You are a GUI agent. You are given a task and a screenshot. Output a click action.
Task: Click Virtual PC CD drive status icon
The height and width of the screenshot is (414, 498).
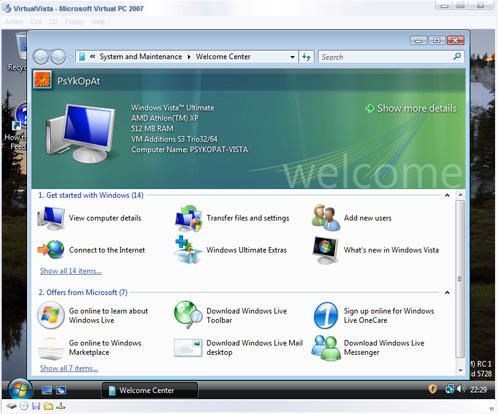tap(24, 406)
